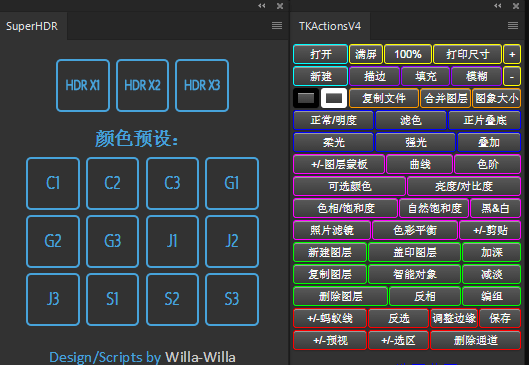Switch to the TKActionsV4 tab

(330, 26)
